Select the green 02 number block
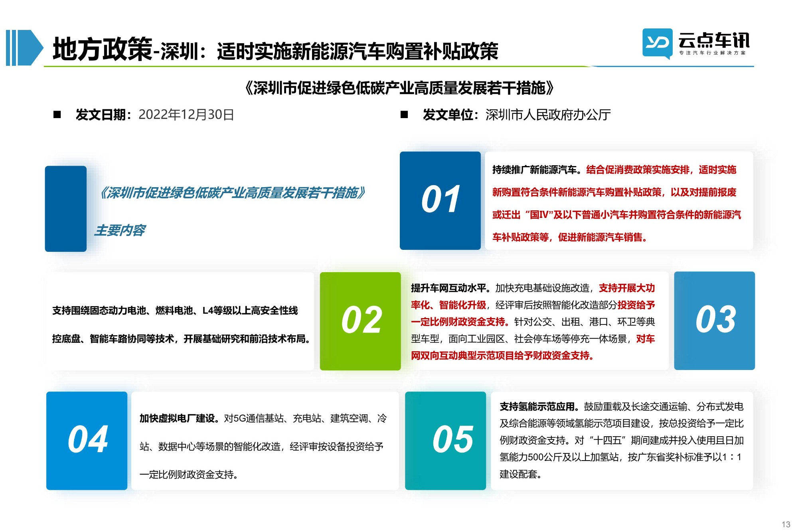798x532 pixels. click(360, 321)
